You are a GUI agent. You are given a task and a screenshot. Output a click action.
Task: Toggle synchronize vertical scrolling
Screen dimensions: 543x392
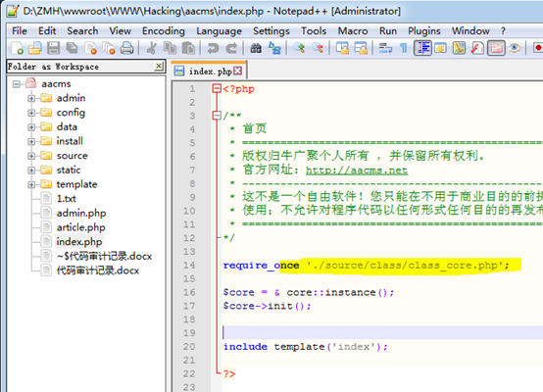point(342,48)
